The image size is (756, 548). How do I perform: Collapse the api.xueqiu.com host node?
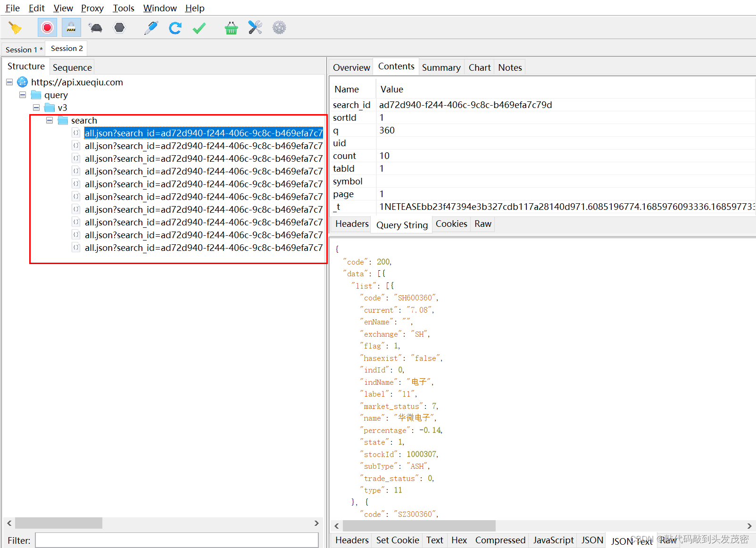[9, 82]
